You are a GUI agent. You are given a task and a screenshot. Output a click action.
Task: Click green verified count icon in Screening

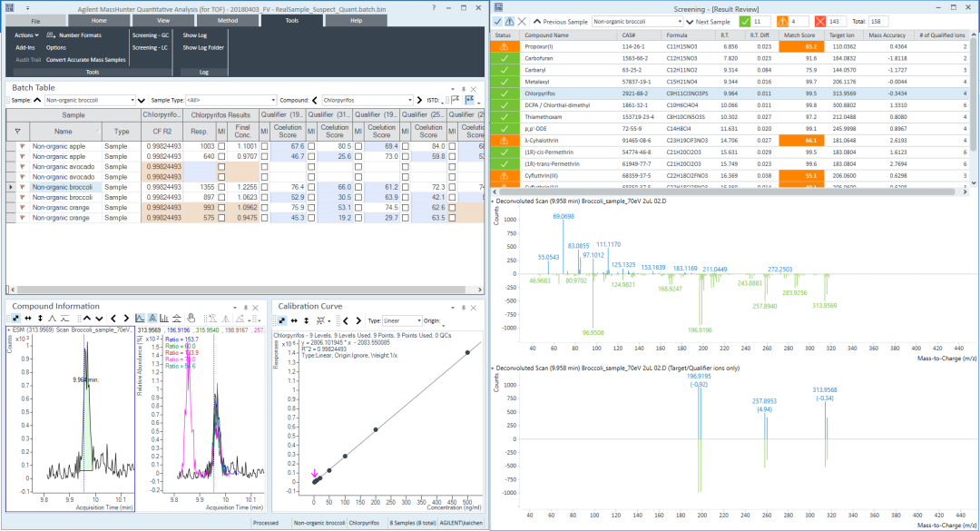pos(744,21)
